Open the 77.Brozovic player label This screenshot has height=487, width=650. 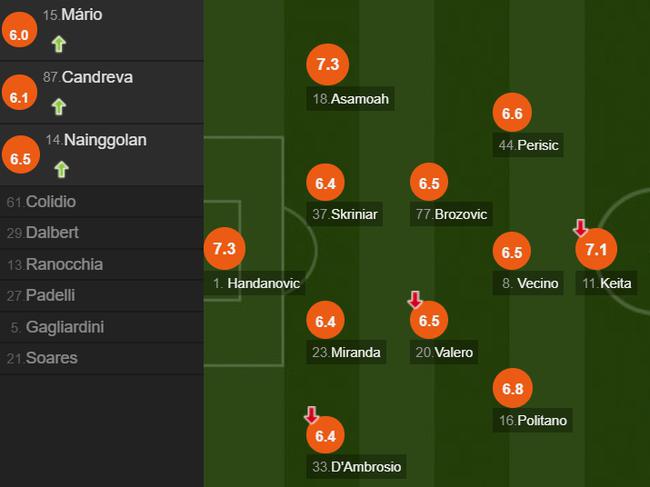click(x=451, y=214)
